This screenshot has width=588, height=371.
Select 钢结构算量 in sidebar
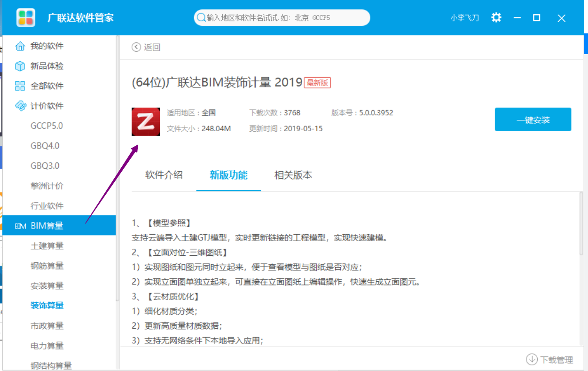51,365
